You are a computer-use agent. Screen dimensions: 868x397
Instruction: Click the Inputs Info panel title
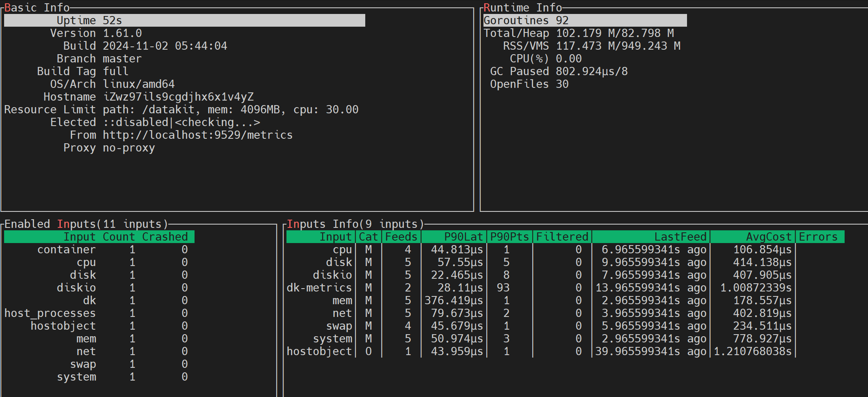pos(355,224)
